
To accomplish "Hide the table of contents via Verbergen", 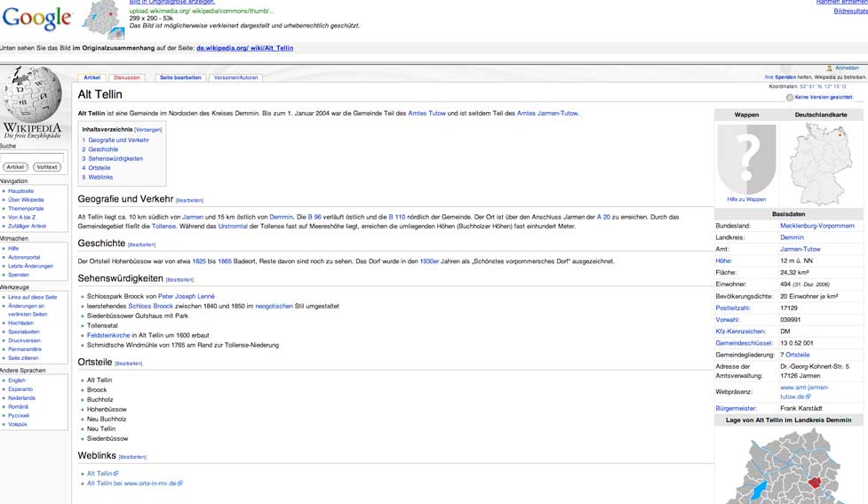I will [148, 130].
